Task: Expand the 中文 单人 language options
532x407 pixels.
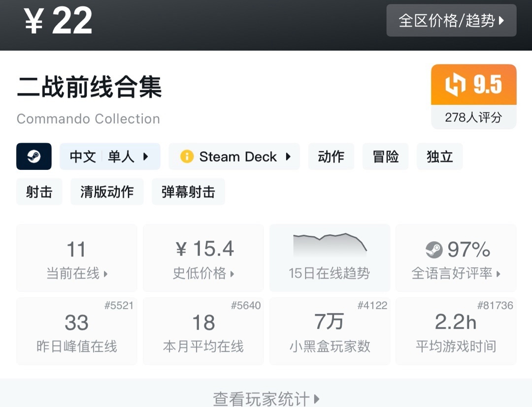Action: [110, 157]
